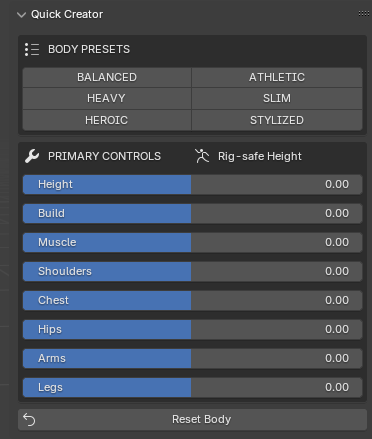
Task: Click the Hips slider
Action: click(193, 329)
